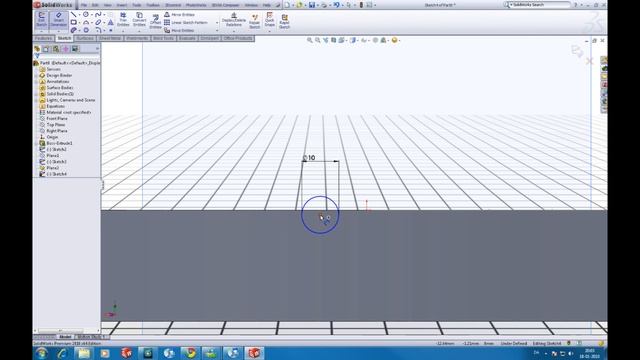Switch to the Model tab at the bottom
Image resolution: width=640 pixels, height=360 pixels.
point(65,337)
